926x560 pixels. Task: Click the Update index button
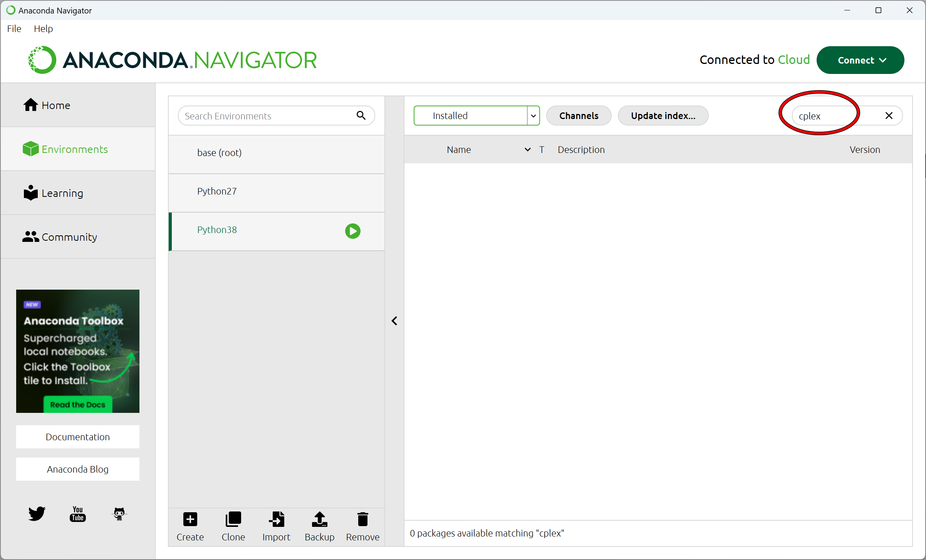point(663,116)
